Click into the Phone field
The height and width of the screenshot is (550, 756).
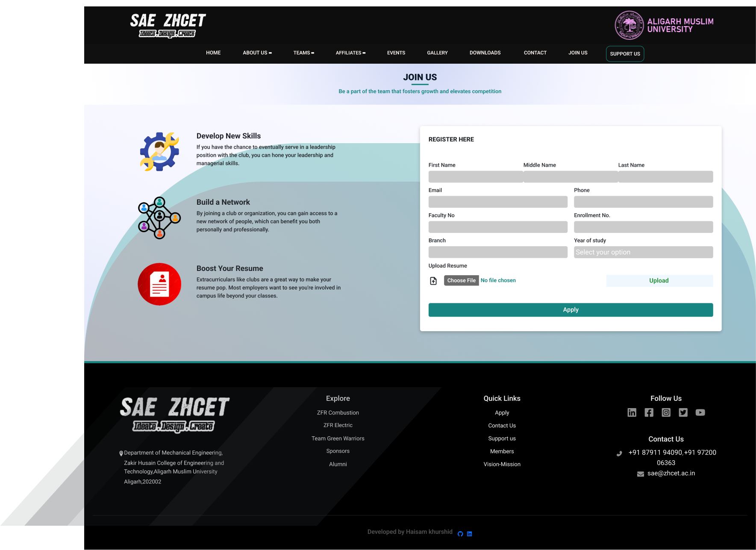click(643, 202)
